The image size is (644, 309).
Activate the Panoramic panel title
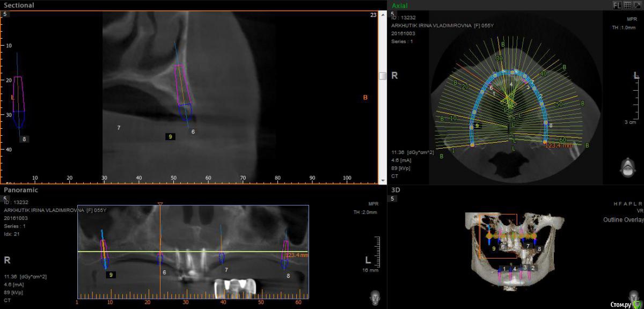pos(21,190)
